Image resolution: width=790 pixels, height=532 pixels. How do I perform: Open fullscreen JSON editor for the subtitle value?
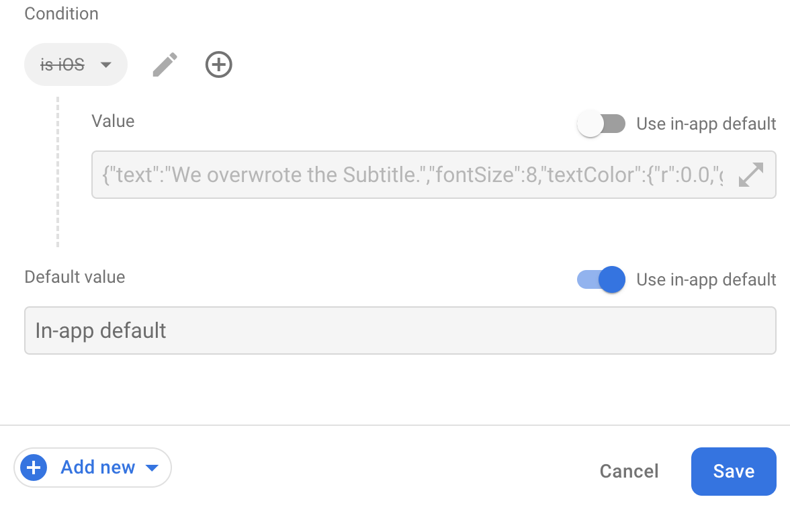tap(752, 174)
